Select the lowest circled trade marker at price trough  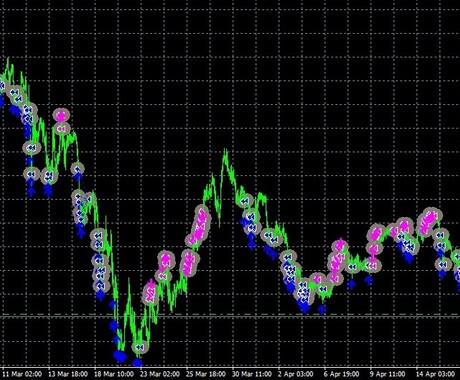click(x=140, y=348)
